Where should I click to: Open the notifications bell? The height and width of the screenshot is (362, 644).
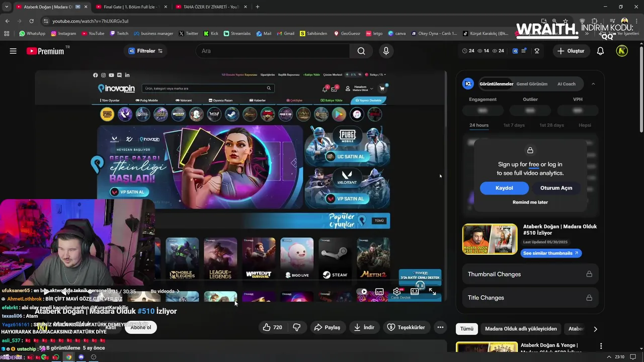(600, 51)
